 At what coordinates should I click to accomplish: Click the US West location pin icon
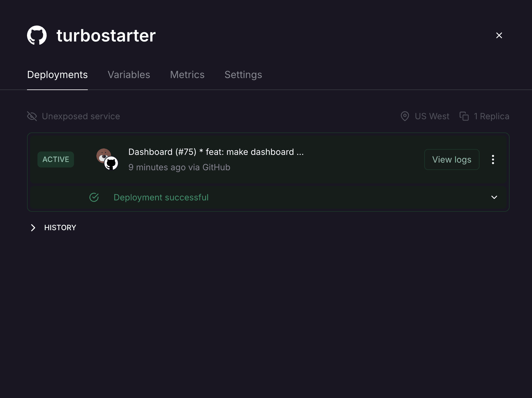(405, 116)
